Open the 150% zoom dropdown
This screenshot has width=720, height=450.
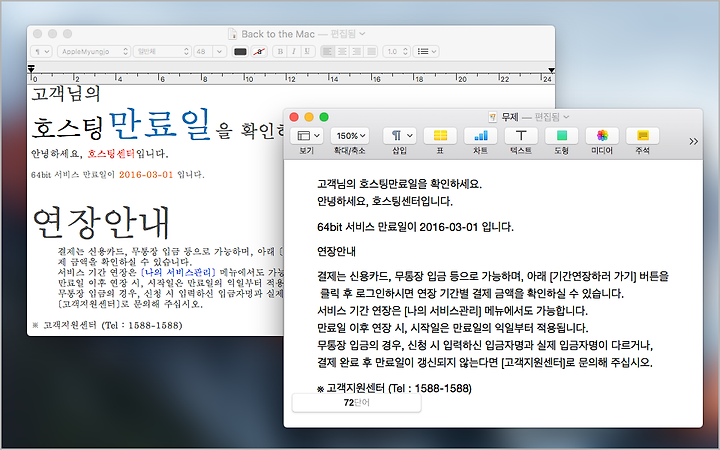click(x=350, y=135)
